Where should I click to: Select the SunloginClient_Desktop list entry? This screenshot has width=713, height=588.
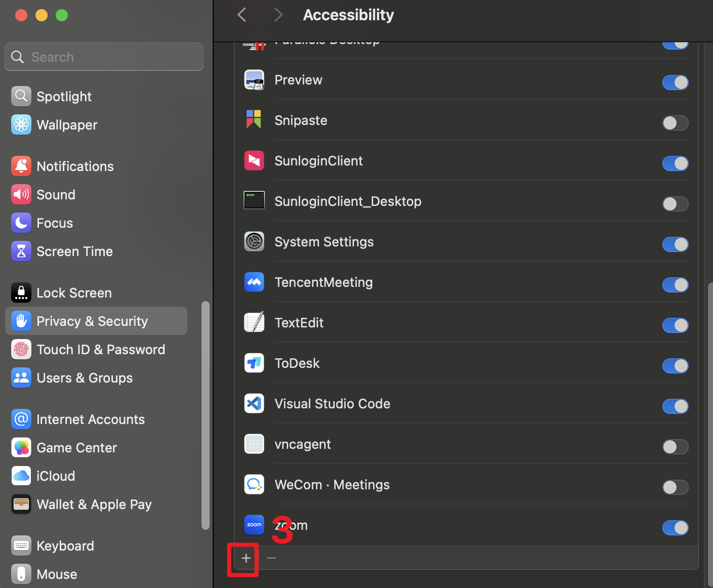[466, 201]
